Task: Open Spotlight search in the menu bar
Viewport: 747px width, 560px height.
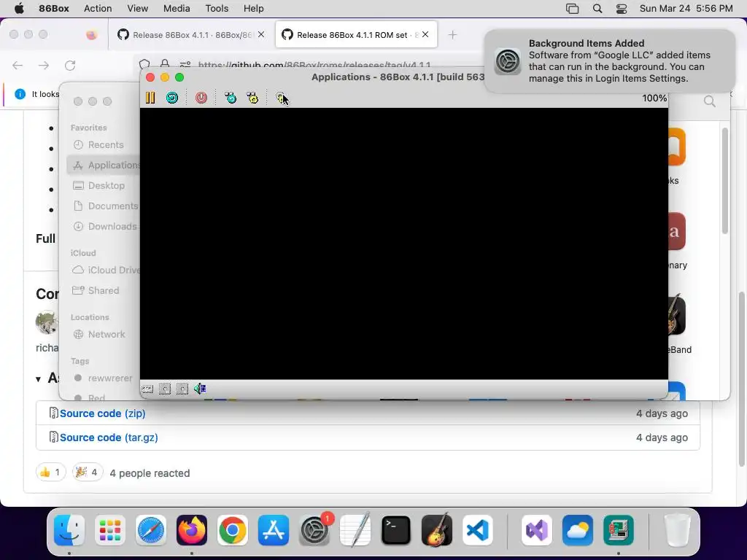Action: pyautogui.click(x=597, y=9)
